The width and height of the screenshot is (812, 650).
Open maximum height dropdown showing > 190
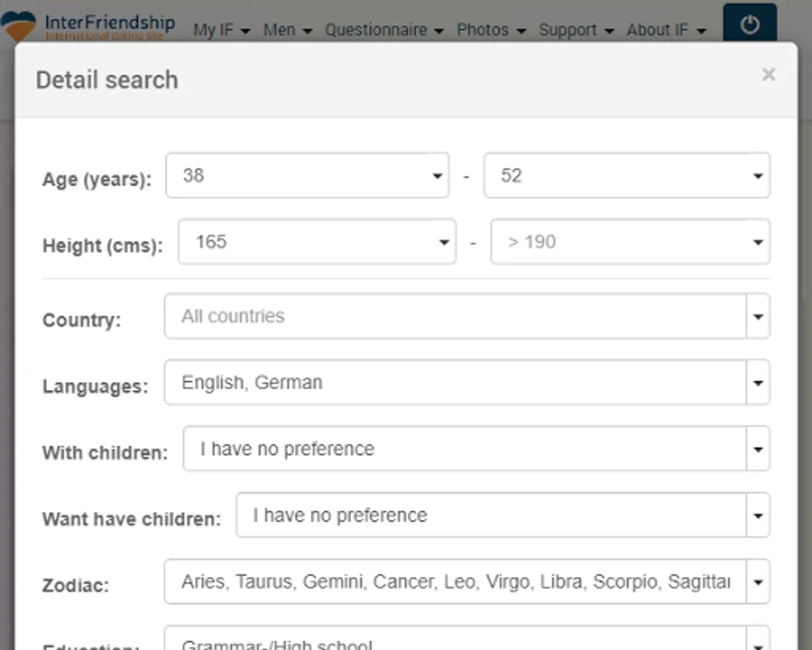pyautogui.click(x=630, y=242)
